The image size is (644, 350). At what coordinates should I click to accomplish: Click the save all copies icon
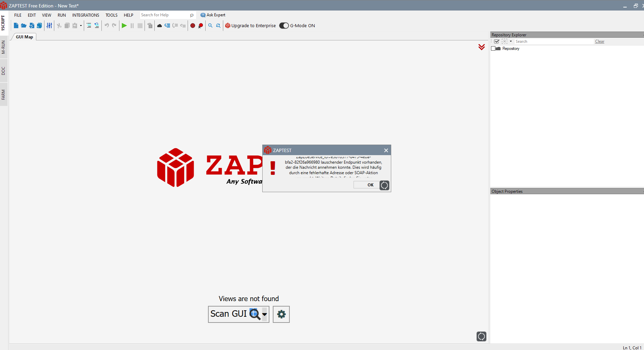pyautogui.click(x=39, y=26)
